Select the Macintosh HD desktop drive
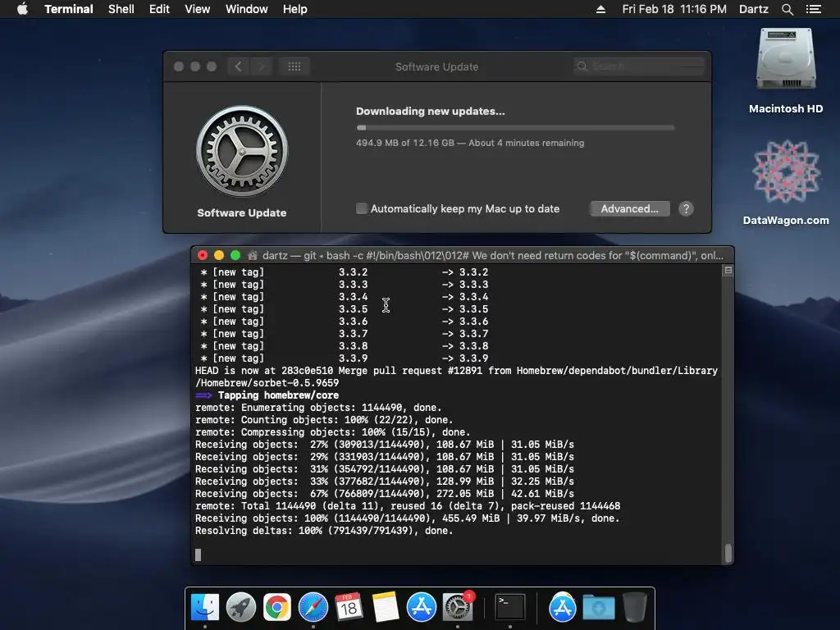The image size is (840, 630). pos(786,71)
